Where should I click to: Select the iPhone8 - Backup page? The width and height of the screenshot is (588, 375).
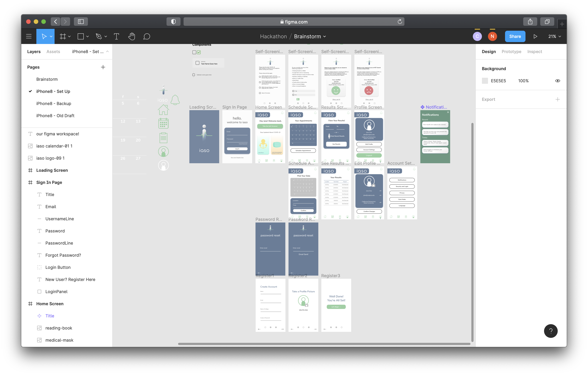click(x=54, y=104)
